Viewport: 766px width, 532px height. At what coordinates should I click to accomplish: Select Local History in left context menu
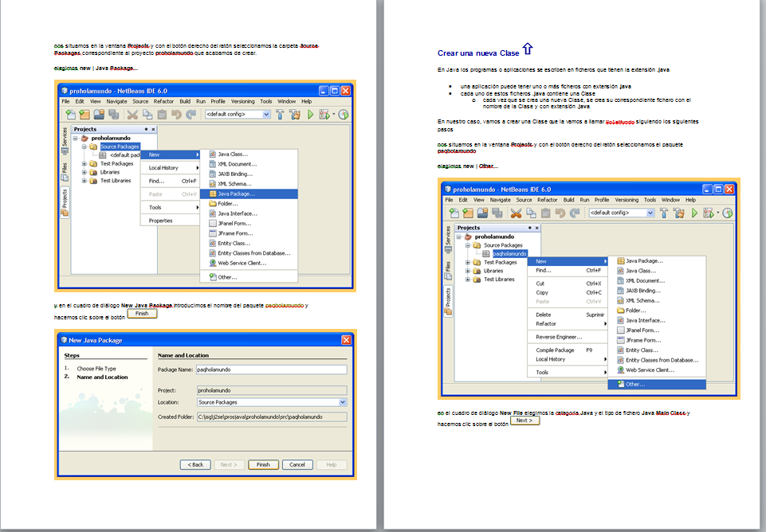(171, 168)
